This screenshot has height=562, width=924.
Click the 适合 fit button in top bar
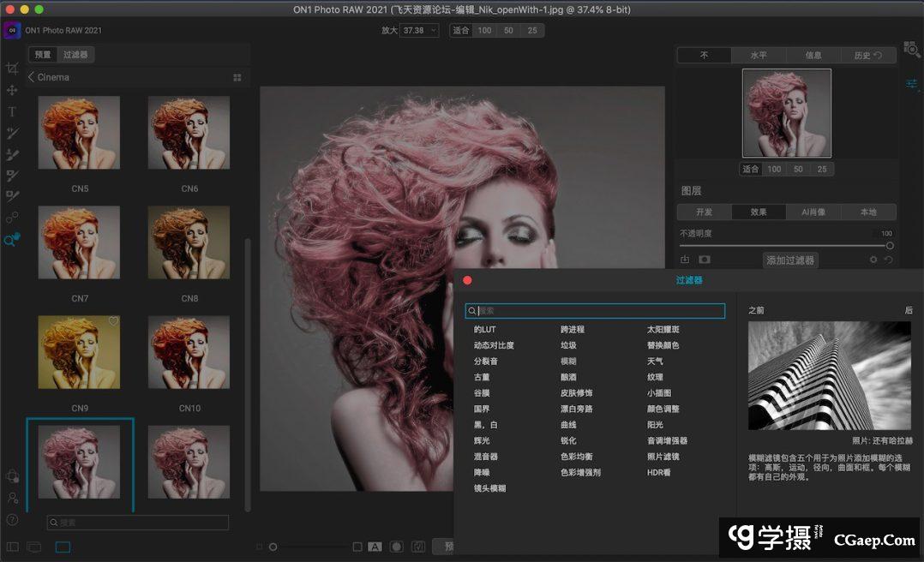tap(461, 30)
